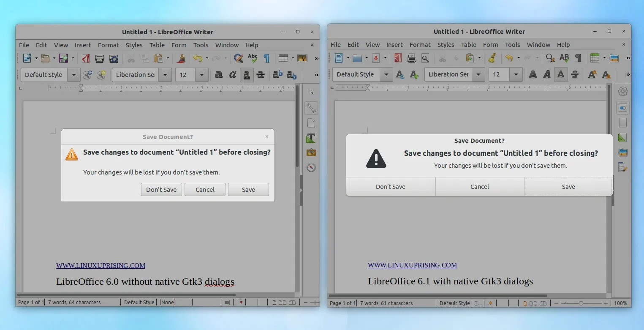Export as PDF in left window
Image resolution: width=644 pixels, height=330 pixels.
[86, 58]
